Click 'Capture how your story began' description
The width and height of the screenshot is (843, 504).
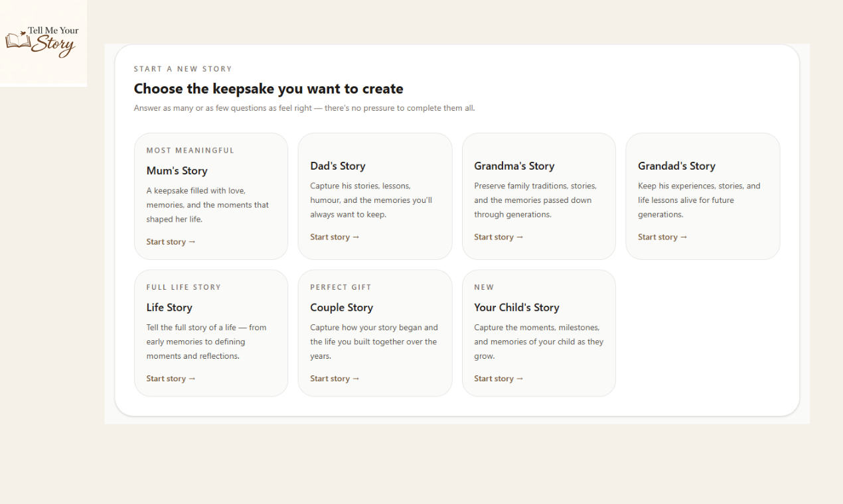point(374,342)
